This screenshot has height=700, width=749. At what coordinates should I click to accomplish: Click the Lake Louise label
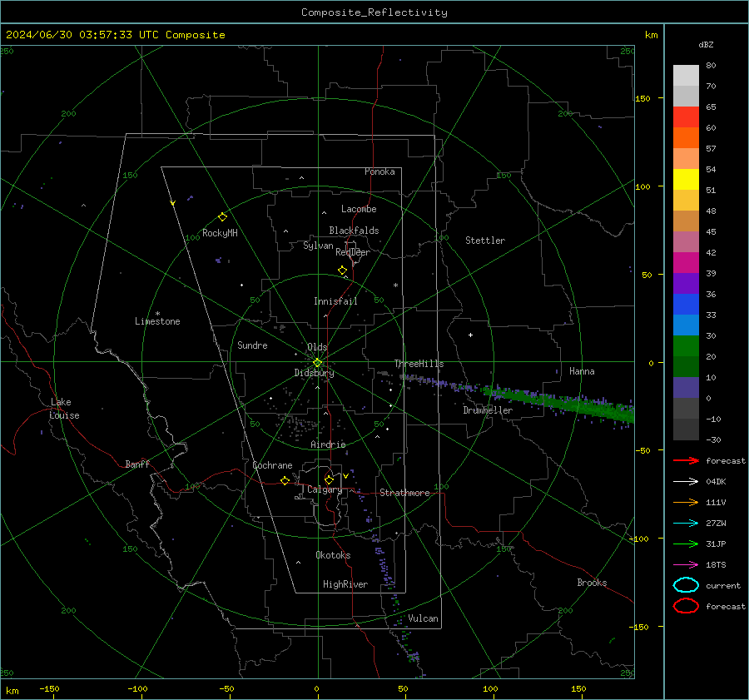tap(64, 409)
